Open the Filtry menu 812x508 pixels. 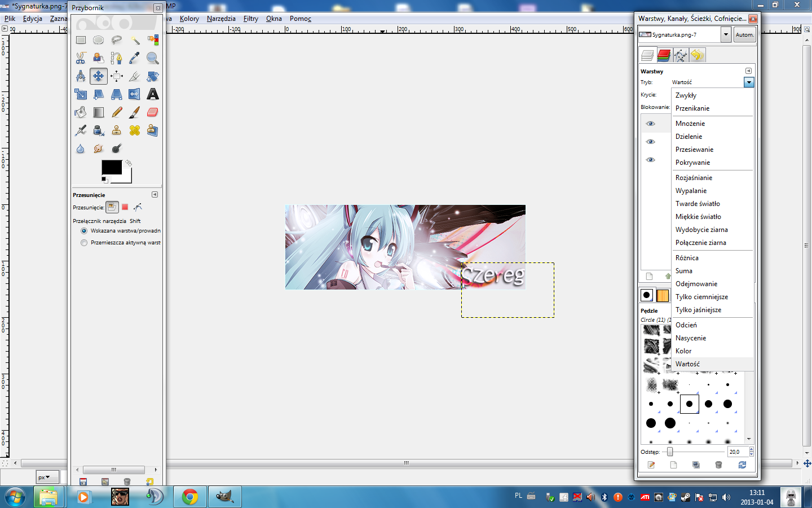coord(251,19)
